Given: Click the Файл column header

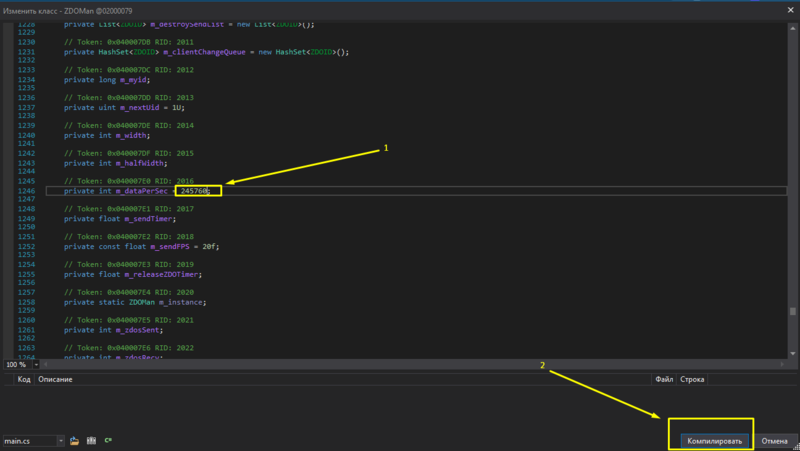Looking at the screenshot, I should (664, 380).
